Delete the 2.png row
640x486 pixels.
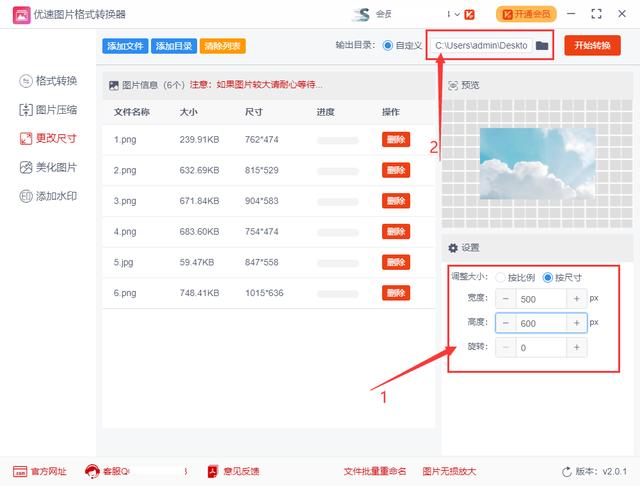point(396,170)
